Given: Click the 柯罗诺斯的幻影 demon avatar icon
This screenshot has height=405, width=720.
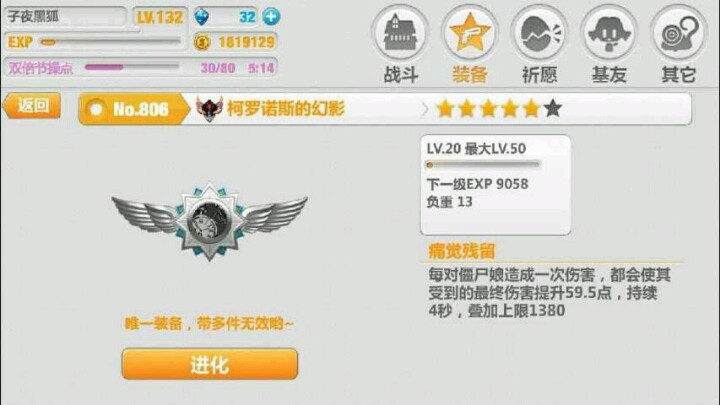Looking at the screenshot, I should point(209,109).
